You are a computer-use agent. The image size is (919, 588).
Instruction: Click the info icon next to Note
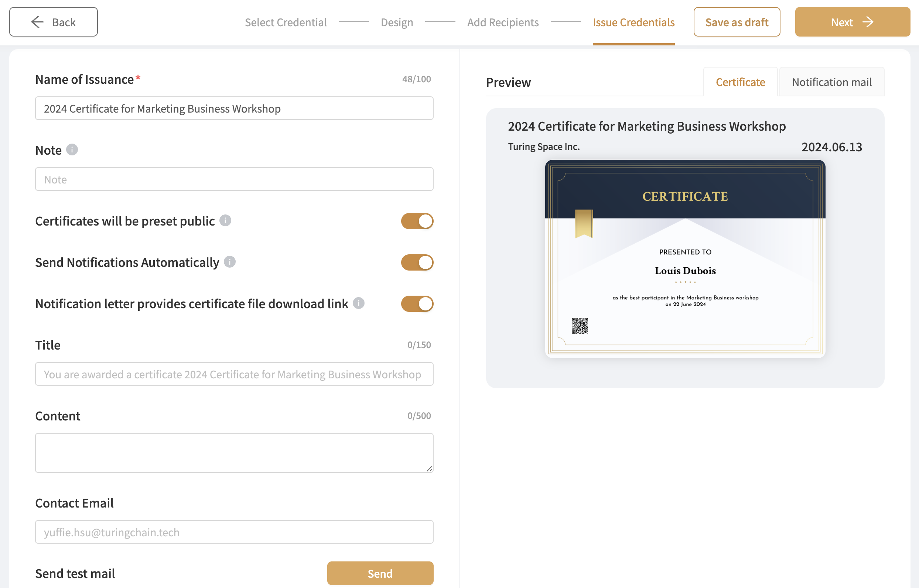click(x=72, y=149)
